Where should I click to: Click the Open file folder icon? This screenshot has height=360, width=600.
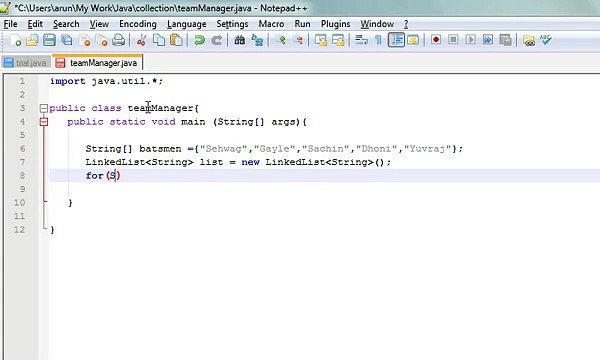tap(32, 40)
